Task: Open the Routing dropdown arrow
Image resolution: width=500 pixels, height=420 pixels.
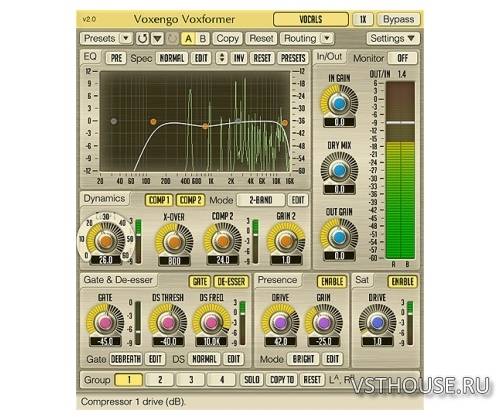Action: [x=327, y=38]
